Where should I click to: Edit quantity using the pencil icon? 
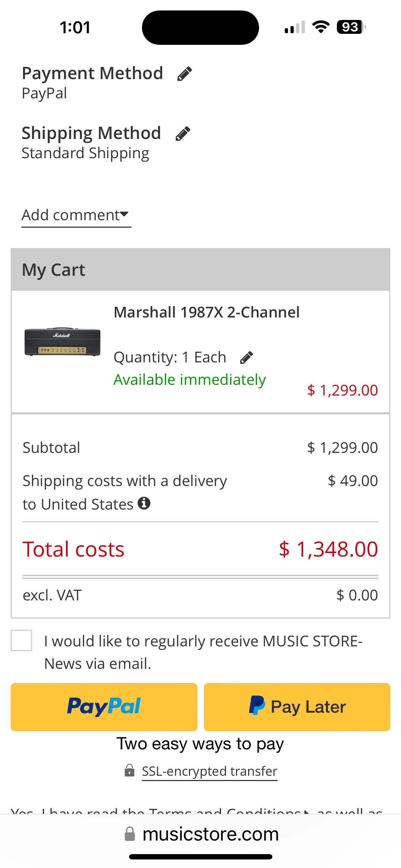pos(246,357)
